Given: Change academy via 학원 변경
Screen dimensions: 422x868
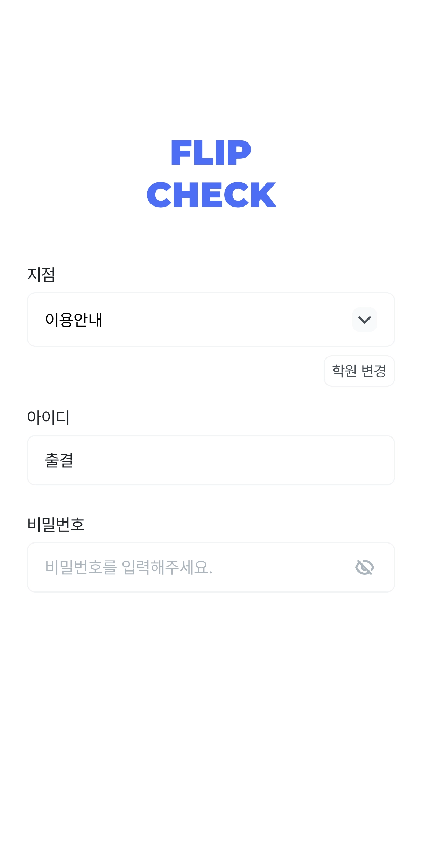Looking at the screenshot, I should coord(359,371).
